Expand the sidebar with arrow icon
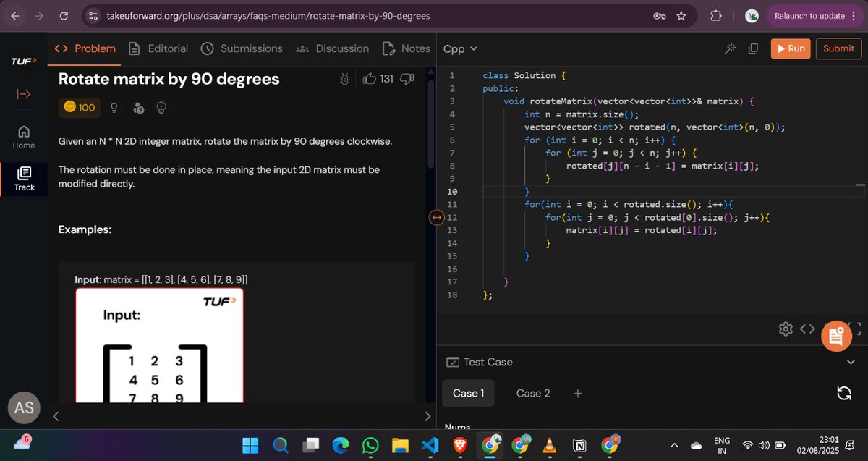 click(24, 94)
